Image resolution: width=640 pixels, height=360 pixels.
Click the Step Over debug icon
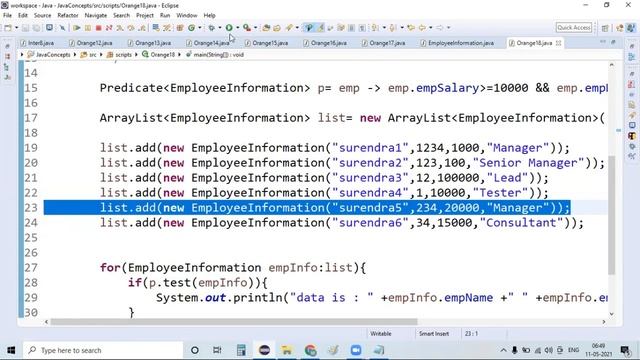[131, 28]
